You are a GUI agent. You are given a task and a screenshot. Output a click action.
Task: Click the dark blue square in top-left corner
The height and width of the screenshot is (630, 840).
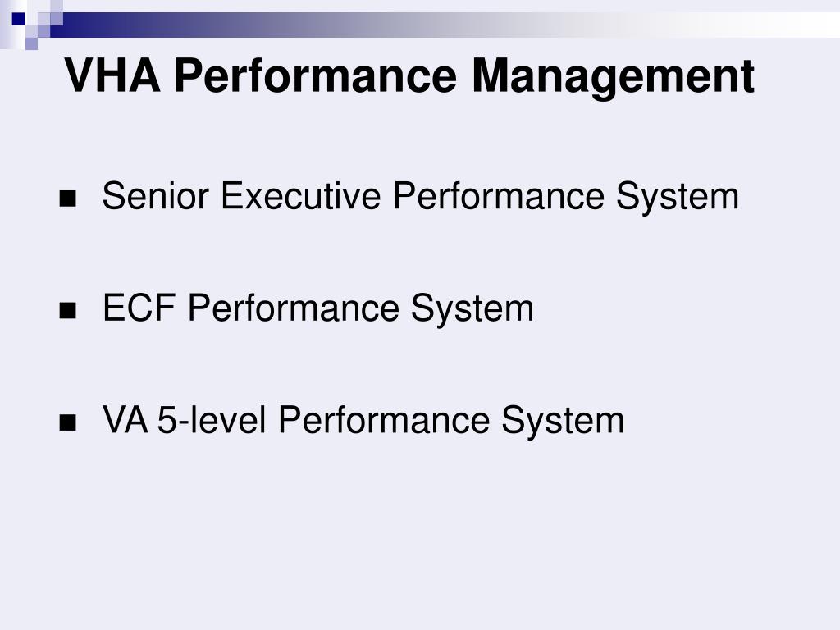point(19,20)
